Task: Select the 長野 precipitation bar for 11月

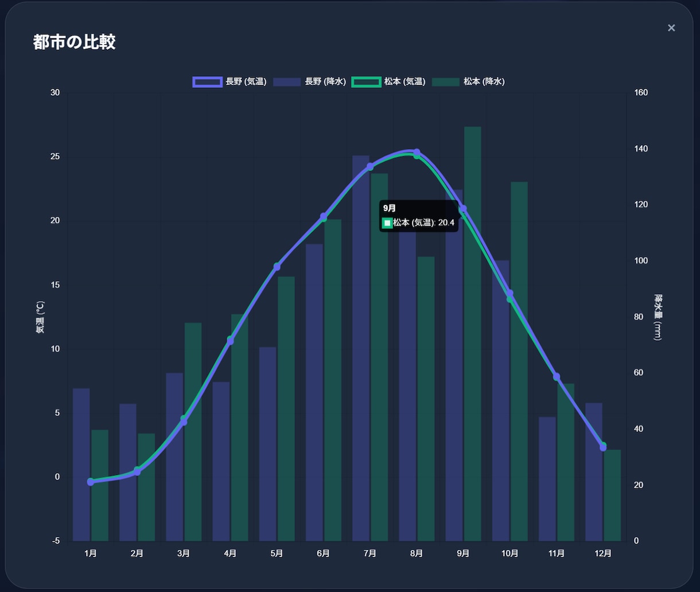Action: coord(547,479)
